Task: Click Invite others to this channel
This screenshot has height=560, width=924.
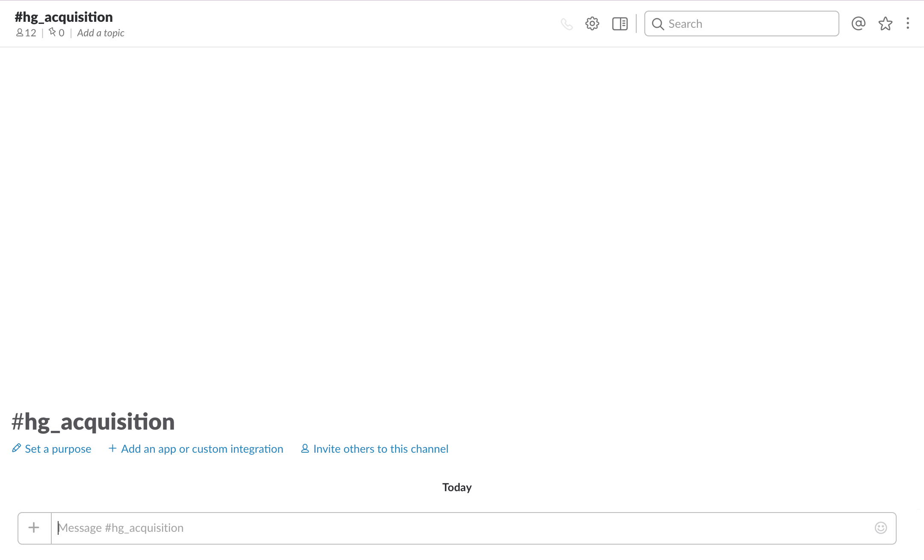Action: 381,449
